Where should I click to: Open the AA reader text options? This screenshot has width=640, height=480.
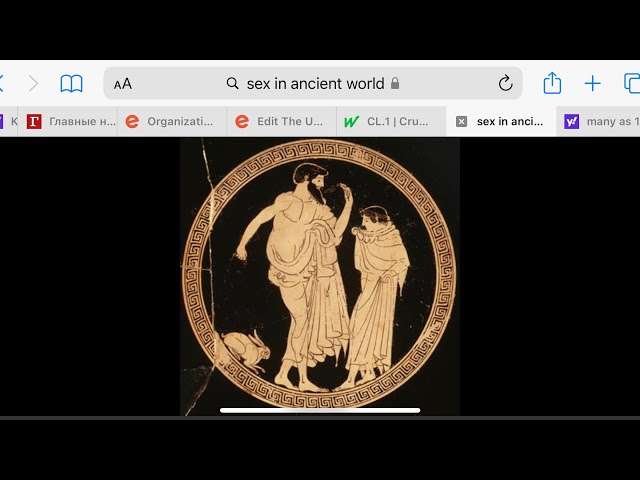tap(123, 84)
